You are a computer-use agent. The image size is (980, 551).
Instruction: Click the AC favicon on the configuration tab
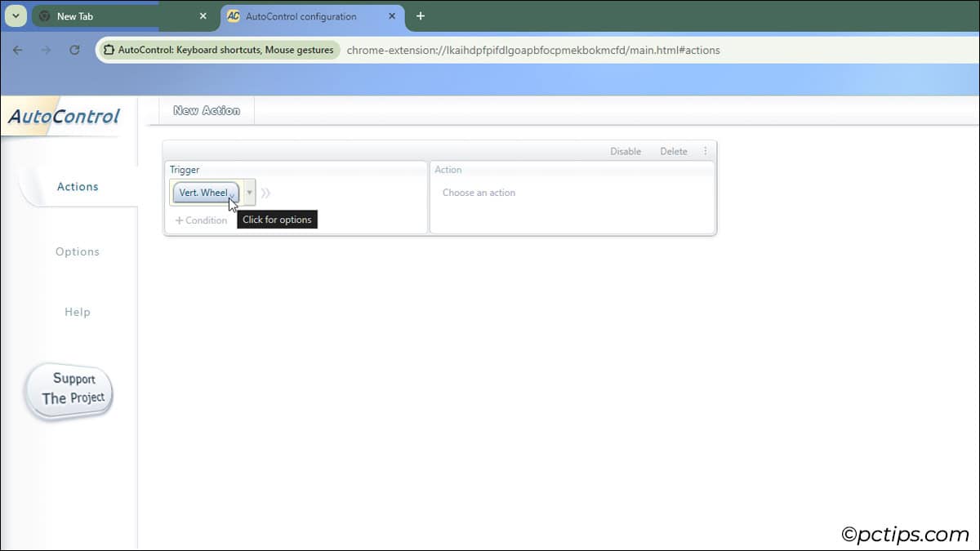234,16
